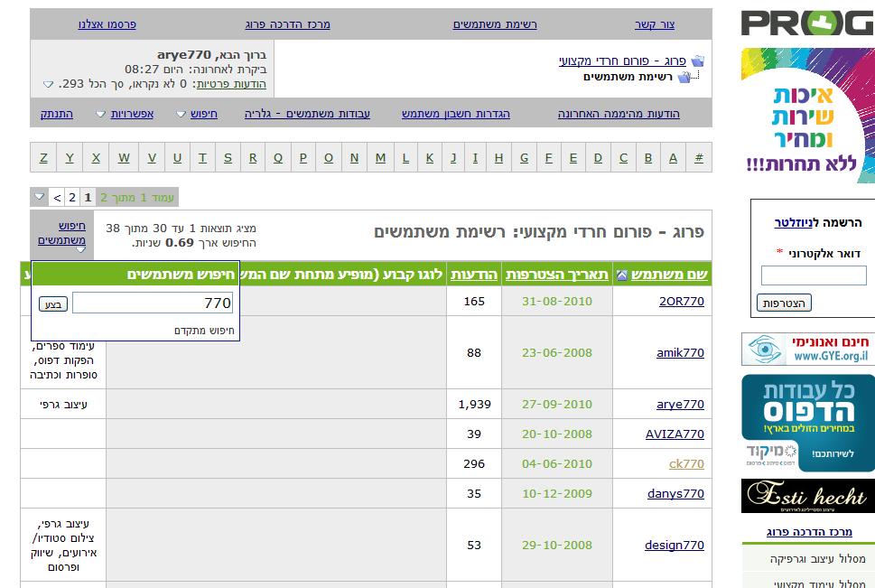Open sidebar מרכז הדרכה פרוג link
875x588 pixels.
point(809,532)
